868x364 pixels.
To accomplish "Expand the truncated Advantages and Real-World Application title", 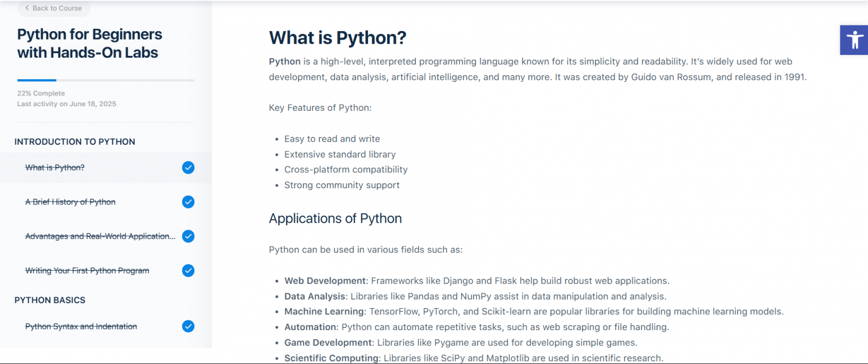I will click(100, 236).
